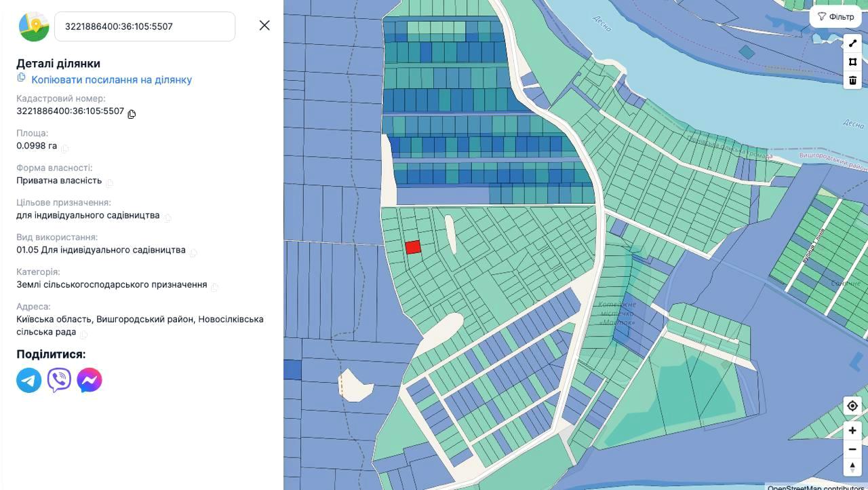Copy the cadastral number to clipboard
This screenshot has height=490, width=868.
132,114
